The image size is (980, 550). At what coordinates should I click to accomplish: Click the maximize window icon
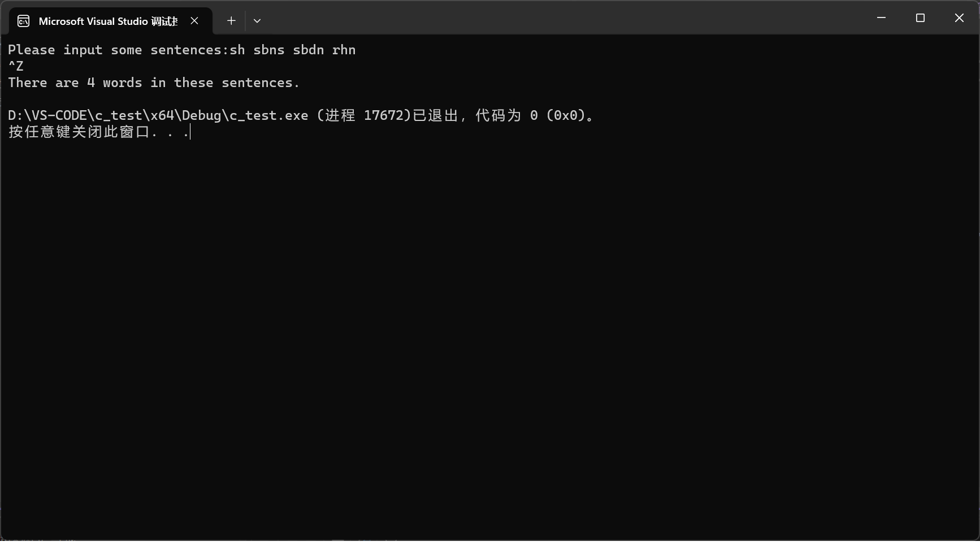tap(921, 18)
